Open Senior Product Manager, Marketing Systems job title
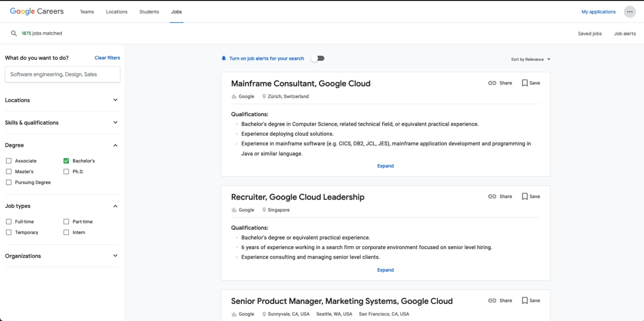The height and width of the screenshot is (321, 644). pos(342,301)
